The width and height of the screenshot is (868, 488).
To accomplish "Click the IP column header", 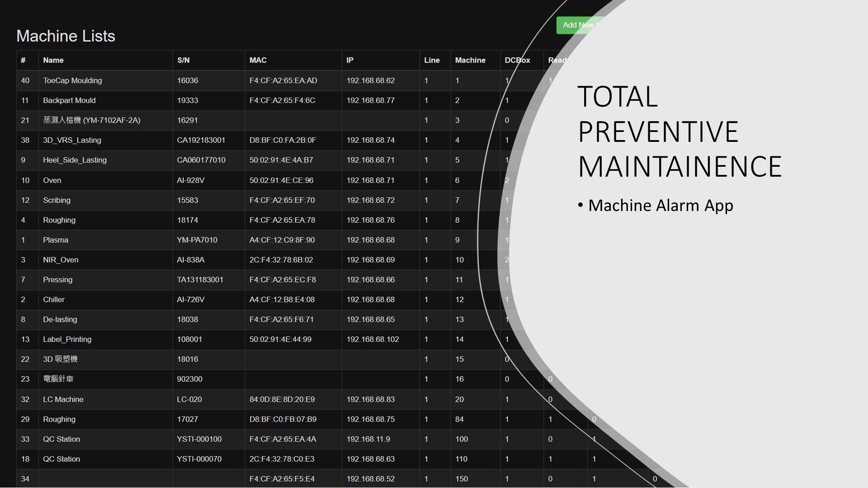I will coord(350,60).
